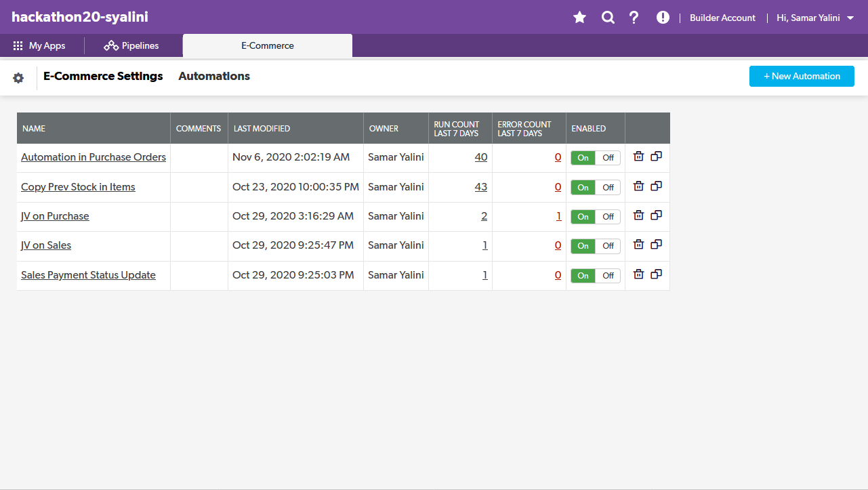Viewport: 868px width, 490px height.
Task: View error count for Sales Payment Status Update
Action: pos(558,275)
